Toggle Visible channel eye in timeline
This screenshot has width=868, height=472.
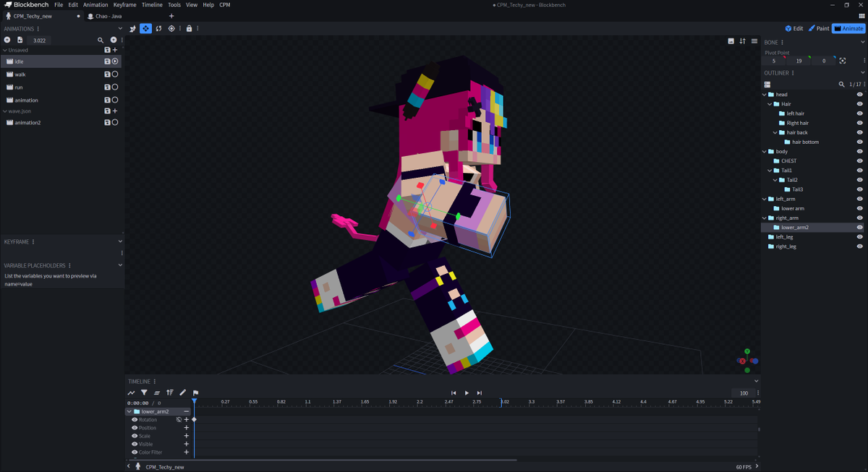pyautogui.click(x=135, y=445)
